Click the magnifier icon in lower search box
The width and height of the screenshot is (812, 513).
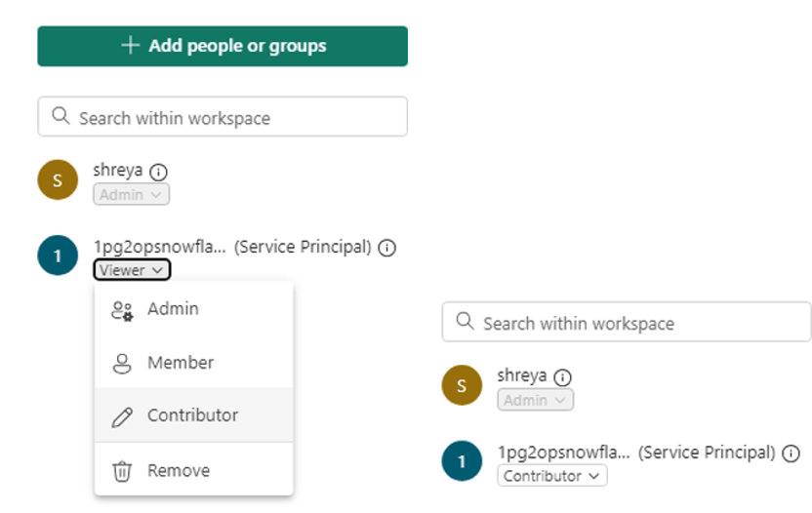pyautogui.click(x=465, y=321)
